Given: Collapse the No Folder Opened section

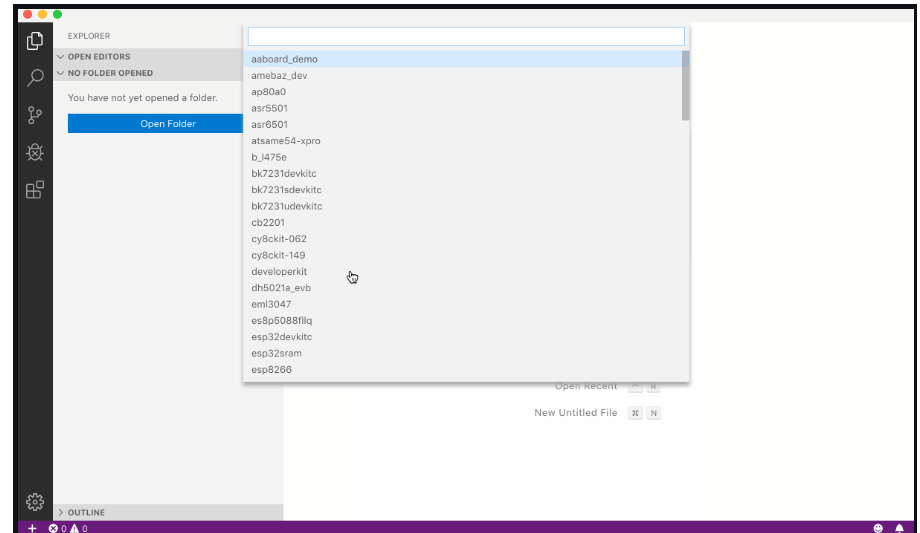Looking at the screenshot, I should point(148,73).
